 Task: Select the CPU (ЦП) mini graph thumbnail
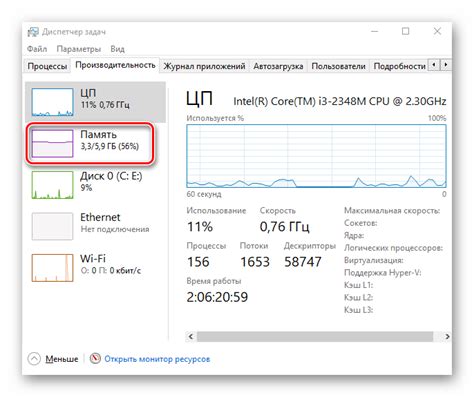coord(52,102)
